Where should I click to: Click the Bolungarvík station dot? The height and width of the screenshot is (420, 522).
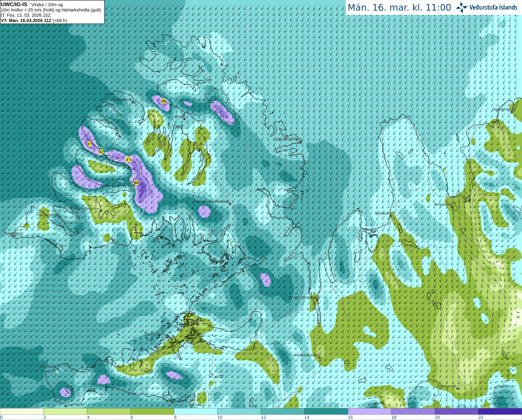pos(133,102)
